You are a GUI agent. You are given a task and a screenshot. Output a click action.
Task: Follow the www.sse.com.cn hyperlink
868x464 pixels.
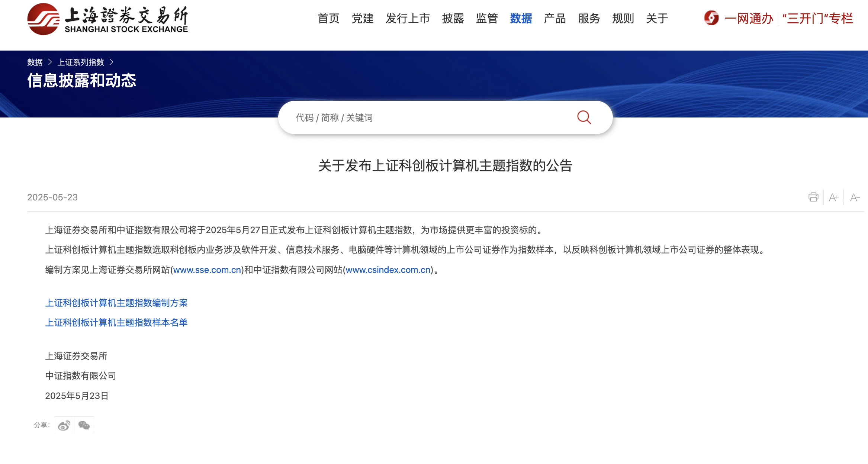(x=207, y=270)
